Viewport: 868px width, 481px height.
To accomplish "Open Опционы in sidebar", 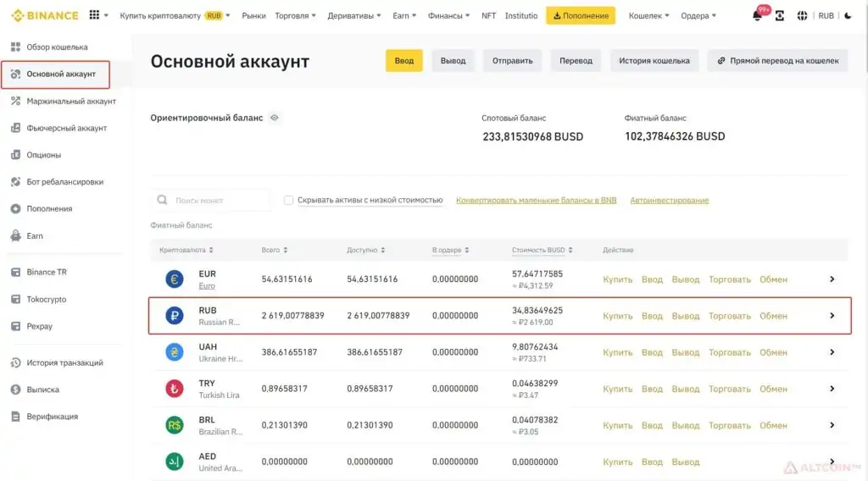I will tap(44, 155).
